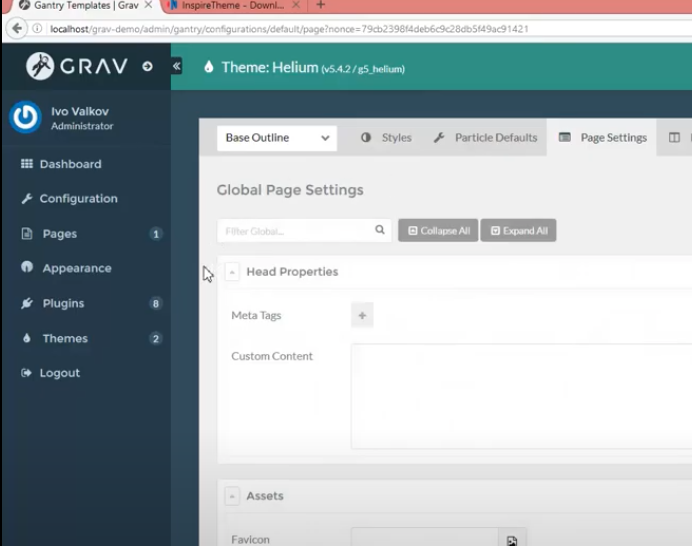692x546 pixels.
Task: Click the droplet icon beside Theme: Helium
Action: point(209,67)
